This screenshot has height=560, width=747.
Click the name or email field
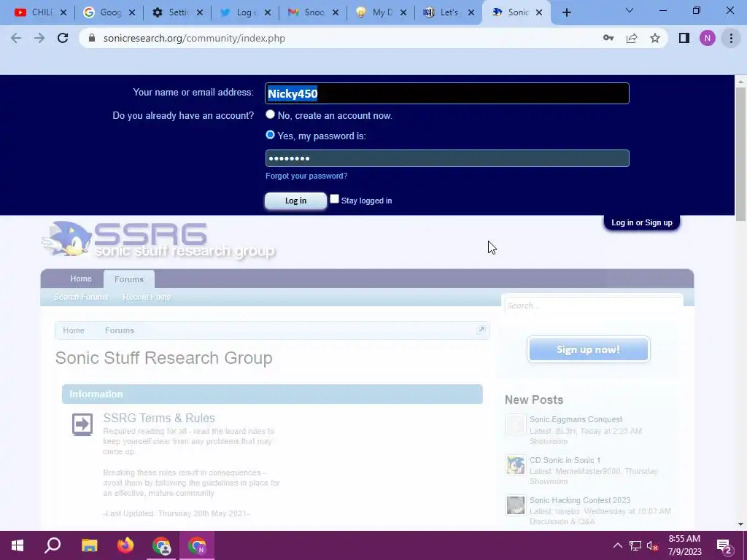[x=447, y=93]
